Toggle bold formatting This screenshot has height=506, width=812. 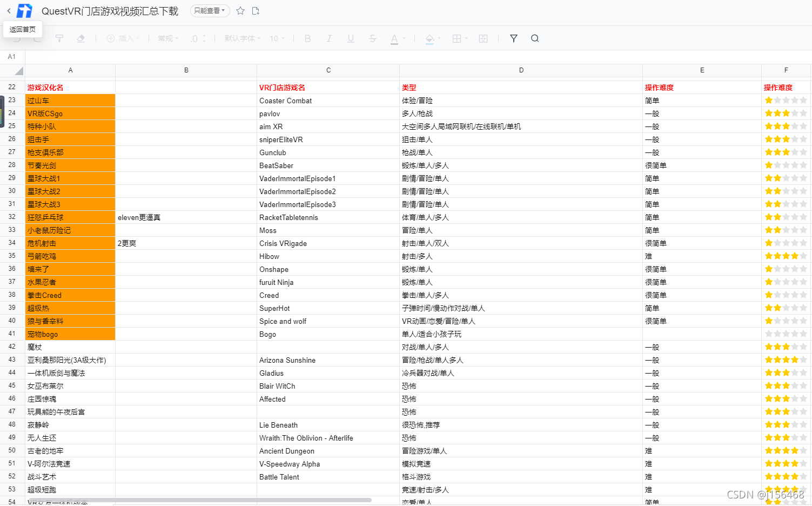pos(308,38)
